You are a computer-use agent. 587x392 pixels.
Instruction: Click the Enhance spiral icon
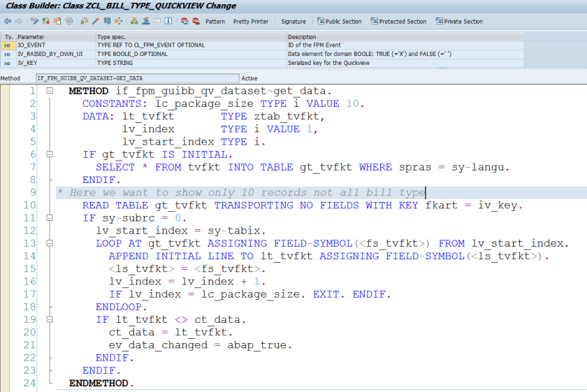[x=68, y=22]
